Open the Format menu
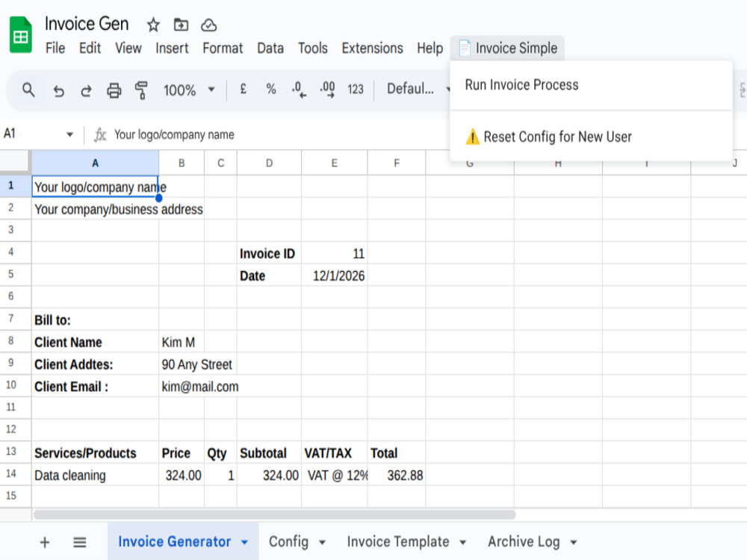The height and width of the screenshot is (560, 747). [223, 48]
